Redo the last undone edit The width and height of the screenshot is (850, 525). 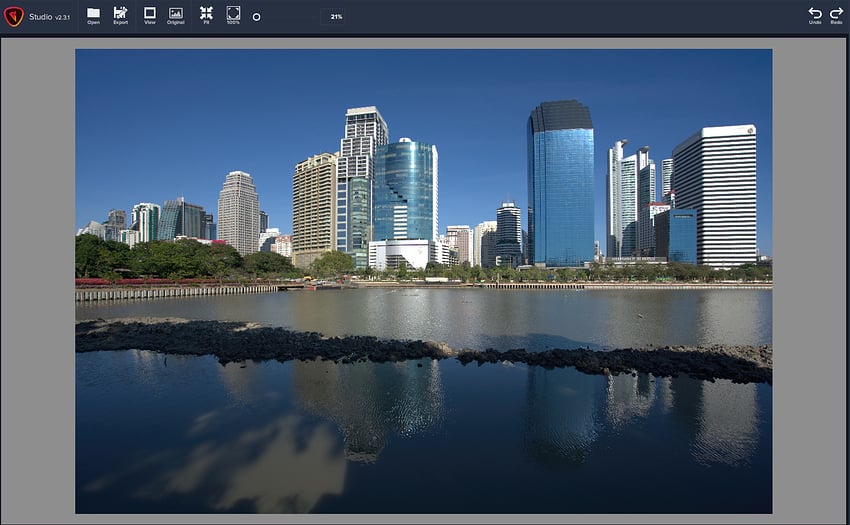[x=836, y=15]
